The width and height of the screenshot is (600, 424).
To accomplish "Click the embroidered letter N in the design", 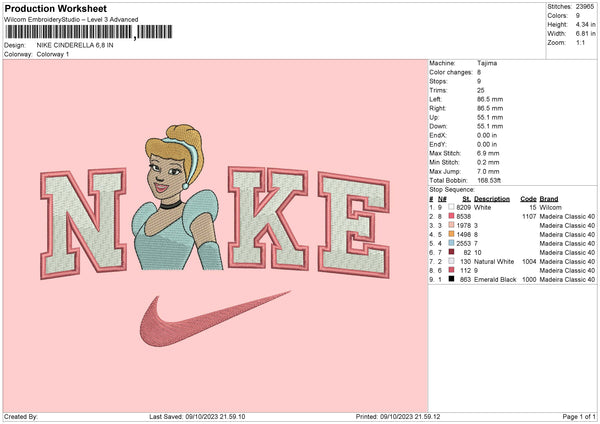I will [83, 223].
